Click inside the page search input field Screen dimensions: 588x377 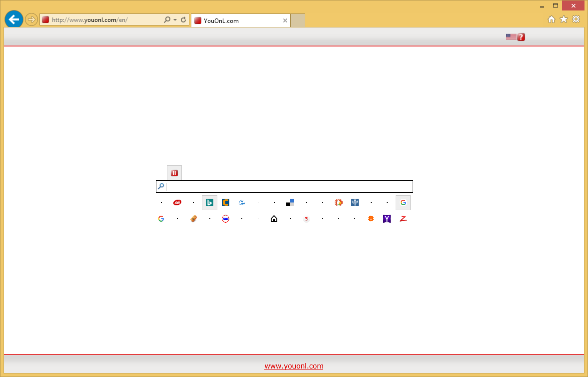[287, 186]
